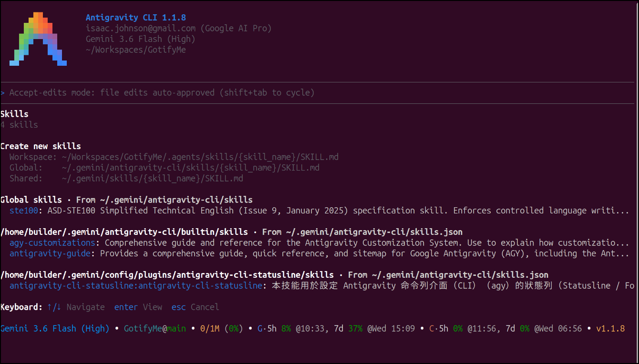Click the Gemini 3.6 Flash model in status line
Screen dimensions: 639x364
tap(55, 328)
